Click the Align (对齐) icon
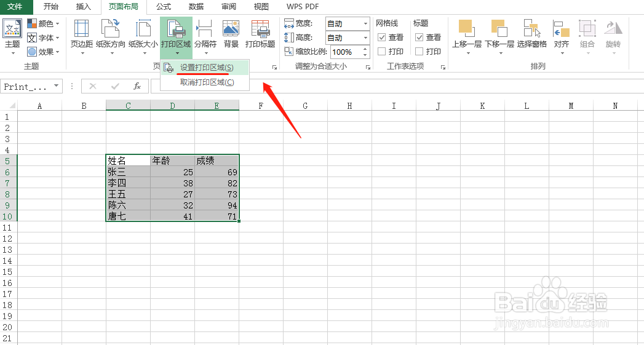 click(561, 29)
